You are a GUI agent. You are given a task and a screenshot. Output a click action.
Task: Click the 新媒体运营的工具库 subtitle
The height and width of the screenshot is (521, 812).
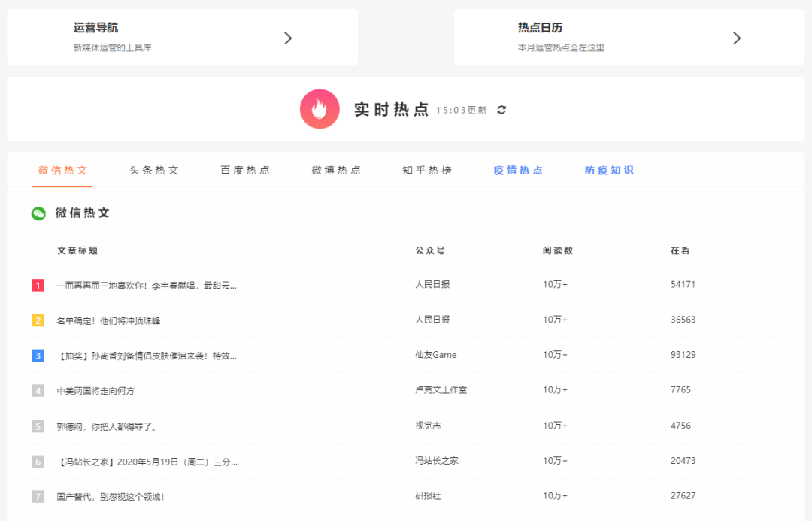tap(112, 47)
